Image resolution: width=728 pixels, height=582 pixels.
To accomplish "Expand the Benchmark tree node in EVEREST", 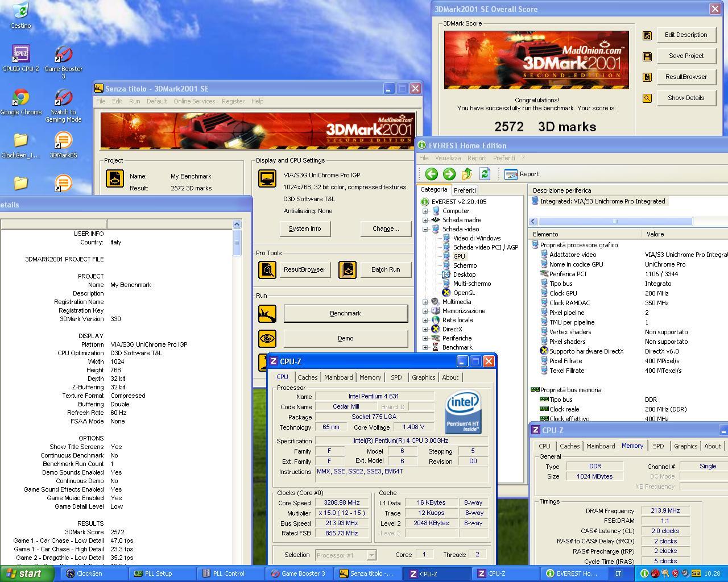I will [425, 347].
